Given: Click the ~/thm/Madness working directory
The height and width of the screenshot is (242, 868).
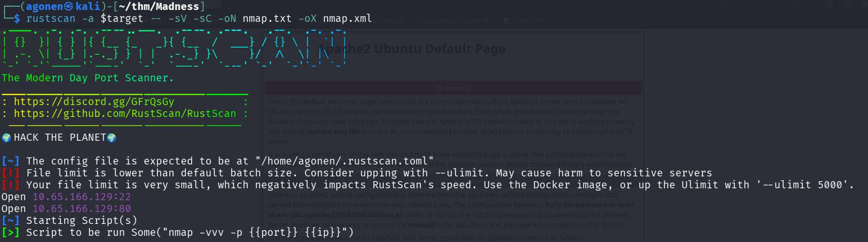Looking at the screenshot, I should click(x=159, y=7).
